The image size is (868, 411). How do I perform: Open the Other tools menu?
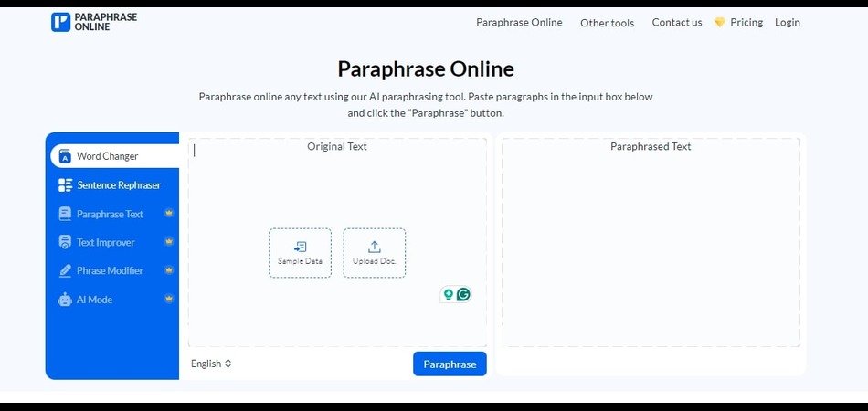tap(608, 23)
